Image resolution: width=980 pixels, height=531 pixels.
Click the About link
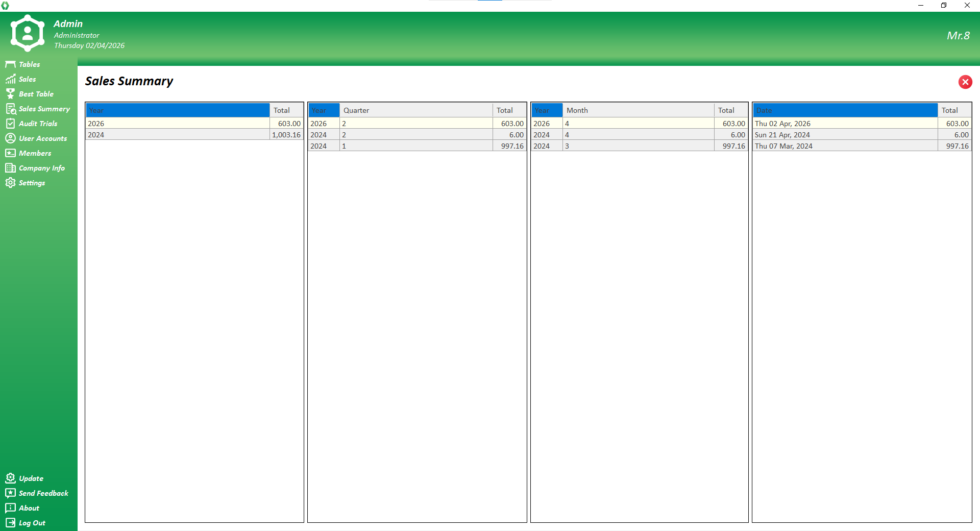coord(29,508)
